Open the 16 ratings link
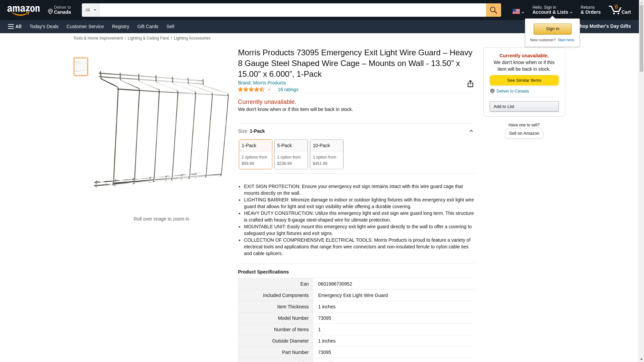This screenshot has height=362, width=644. (288, 89)
